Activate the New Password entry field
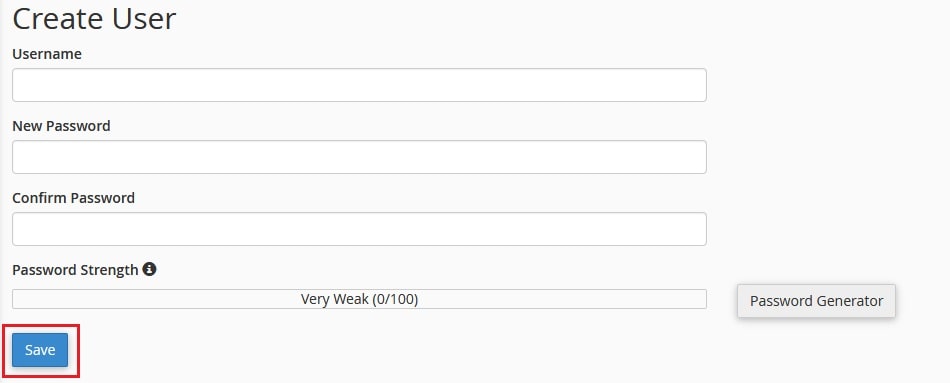 pyautogui.click(x=359, y=157)
